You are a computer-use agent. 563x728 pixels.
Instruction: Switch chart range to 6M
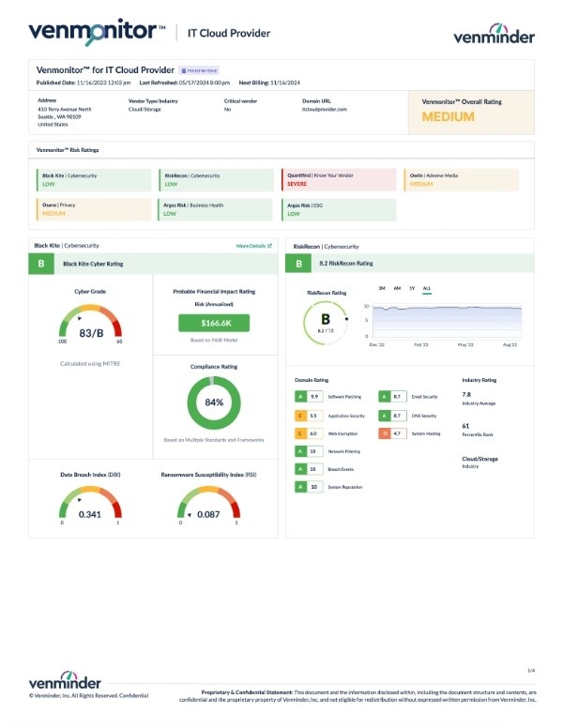(397, 288)
